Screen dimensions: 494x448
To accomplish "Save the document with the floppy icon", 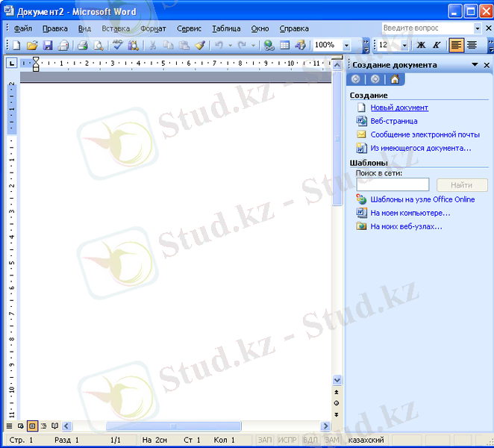I will point(48,46).
